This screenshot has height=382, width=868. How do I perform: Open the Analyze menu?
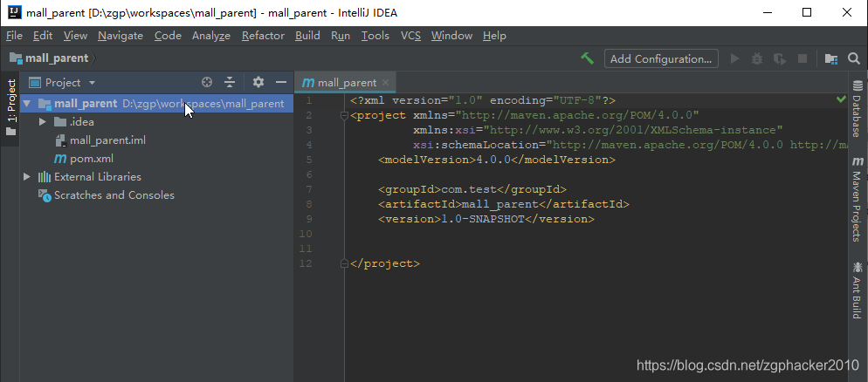(211, 36)
